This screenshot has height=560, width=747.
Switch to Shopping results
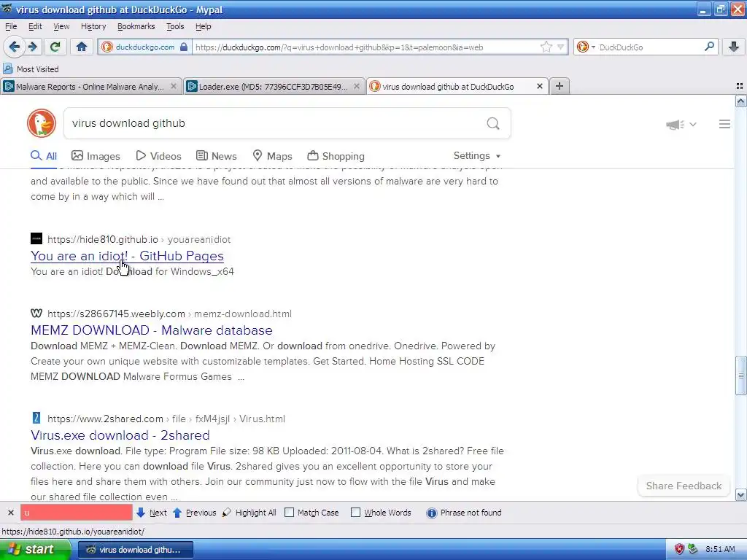(x=336, y=156)
